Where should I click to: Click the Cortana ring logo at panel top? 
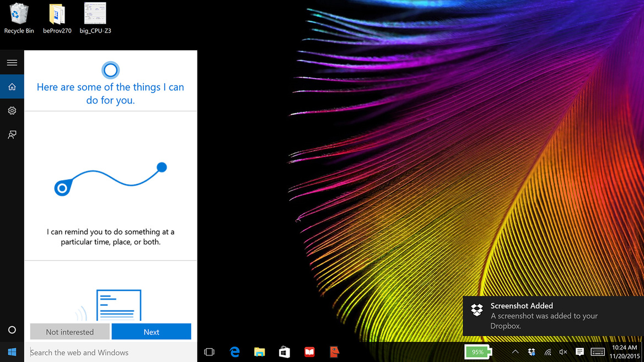(x=110, y=70)
